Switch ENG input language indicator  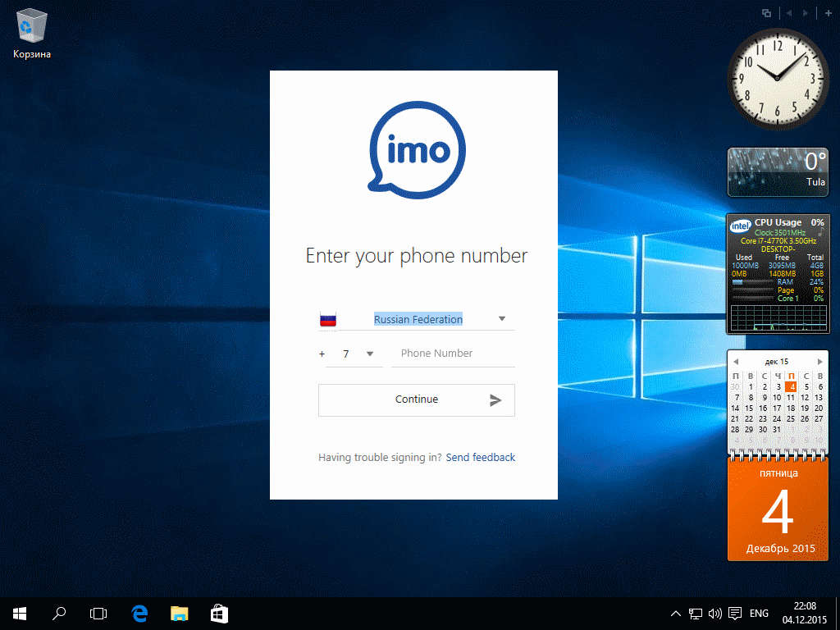click(759, 614)
